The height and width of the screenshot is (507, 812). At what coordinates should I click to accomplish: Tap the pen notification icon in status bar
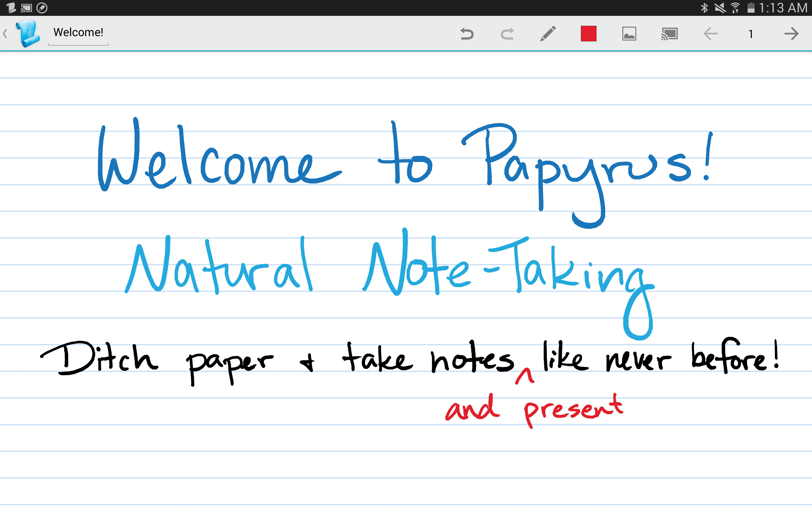coord(42,8)
